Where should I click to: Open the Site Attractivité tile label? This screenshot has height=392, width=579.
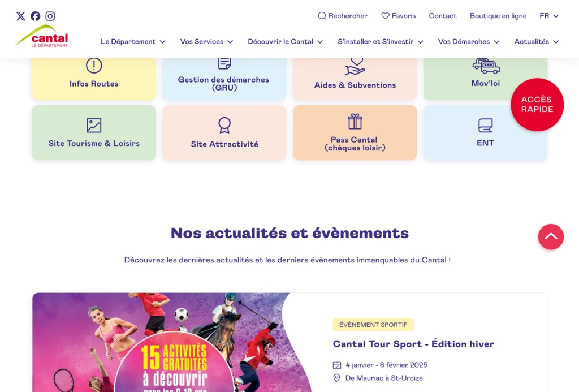224,144
